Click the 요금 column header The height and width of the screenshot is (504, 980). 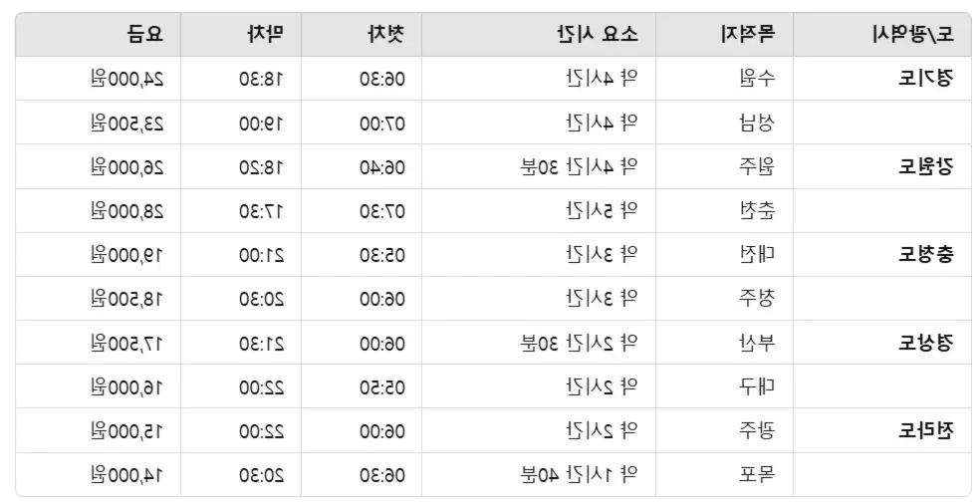pyautogui.click(x=99, y=35)
